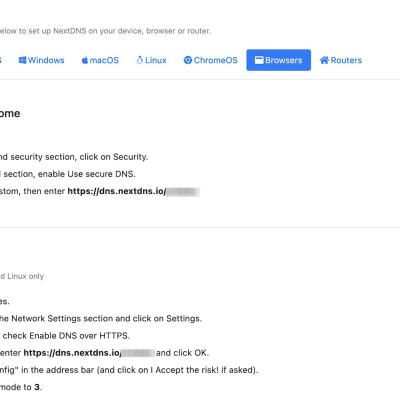Click the blurred ID after the Chrome URL
The width and height of the screenshot is (400, 400).
tap(183, 192)
